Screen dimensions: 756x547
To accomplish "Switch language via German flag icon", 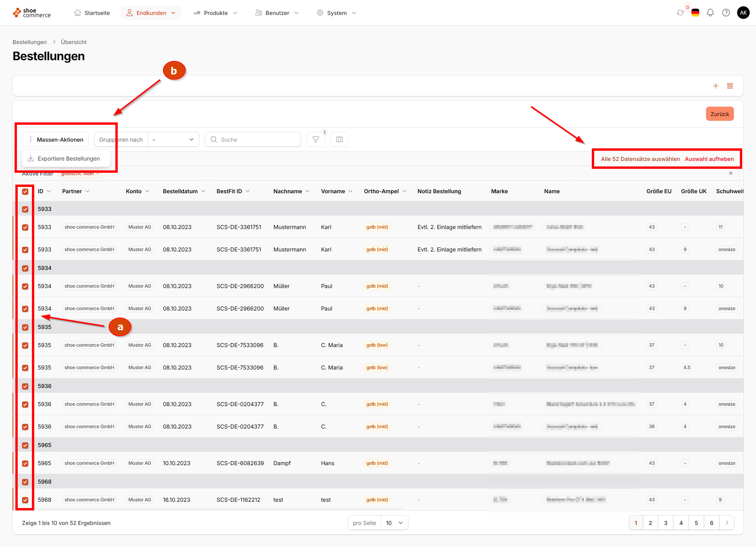I will (x=695, y=13).
